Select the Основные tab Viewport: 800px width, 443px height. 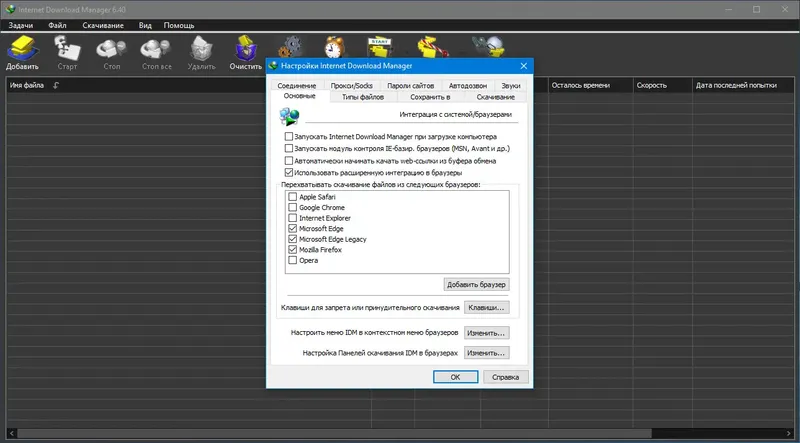299,96
